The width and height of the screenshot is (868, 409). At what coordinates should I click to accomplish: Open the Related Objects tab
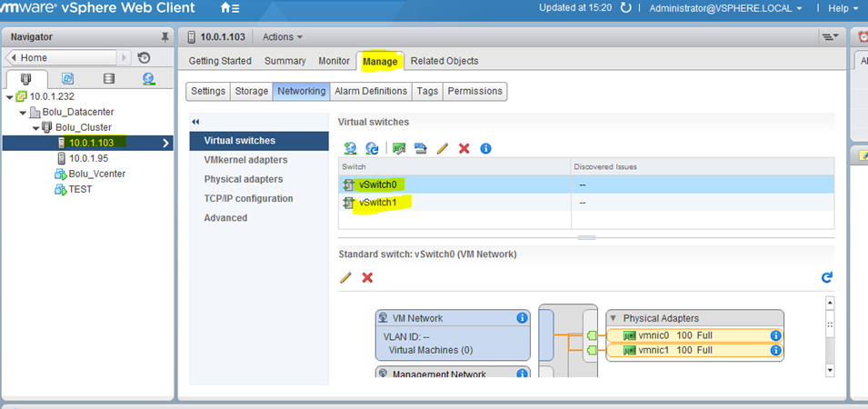pyautogui.click(x=444, y=61)
